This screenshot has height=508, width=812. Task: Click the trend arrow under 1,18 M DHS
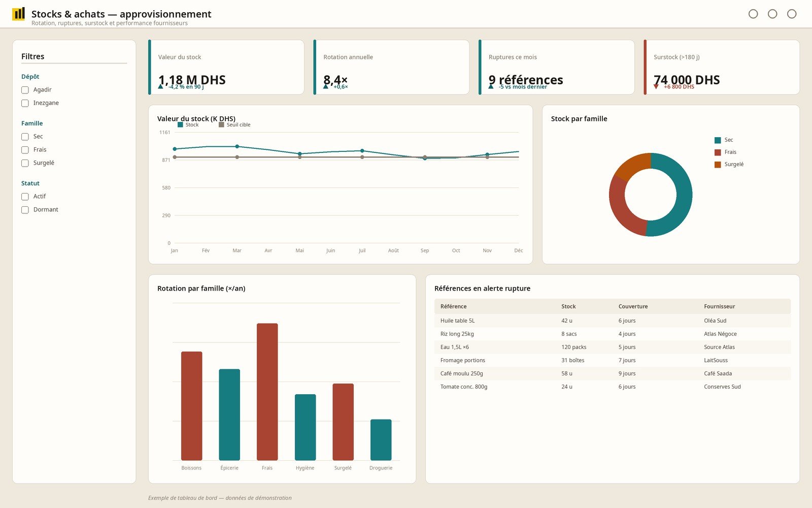click(x=161, y=87)
